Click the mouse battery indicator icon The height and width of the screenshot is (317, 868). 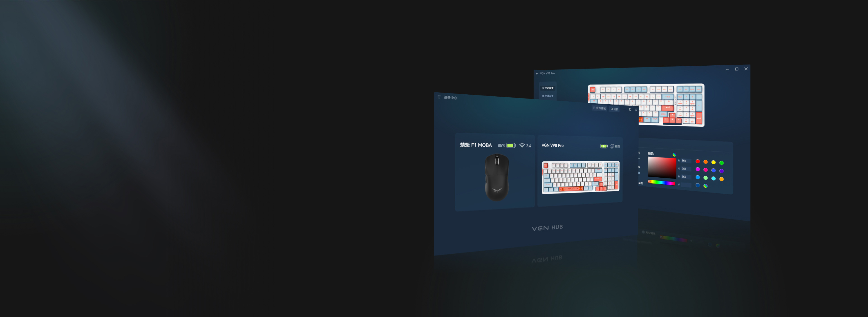pos(511,146)
